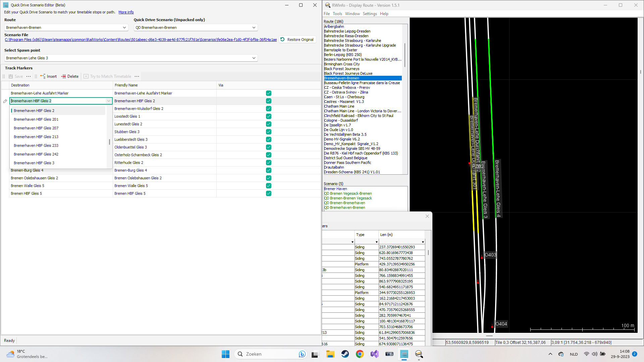This screenshot has height=362, width=644.
Task: Click the destination dropdown list scrollbar
Action: tap(109, 142)
